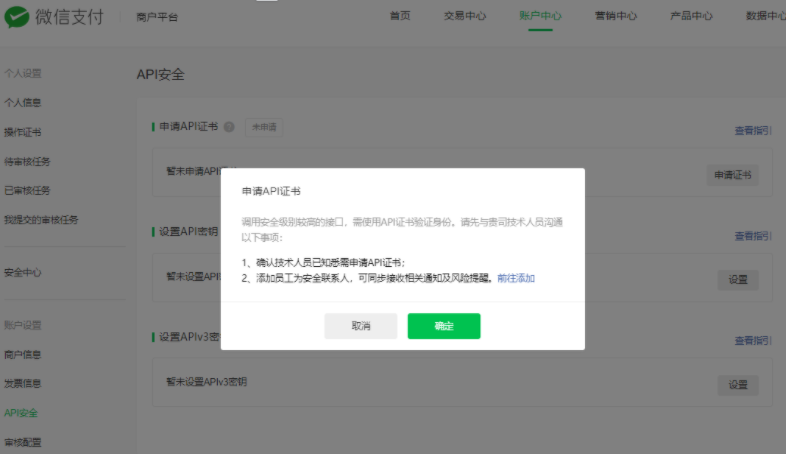Click the help icon beside 申请API证书
The width and height of the screenshot is (786, 454).
click(229, 127)
